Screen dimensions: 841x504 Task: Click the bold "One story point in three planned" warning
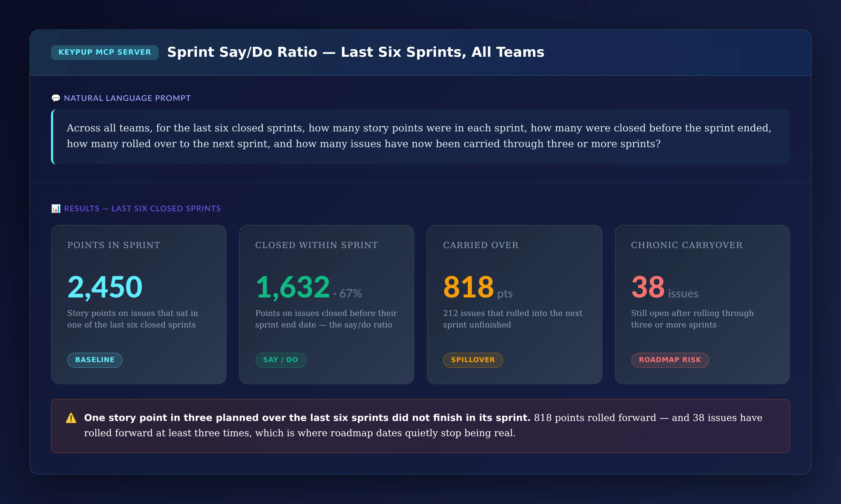point(307,418)
